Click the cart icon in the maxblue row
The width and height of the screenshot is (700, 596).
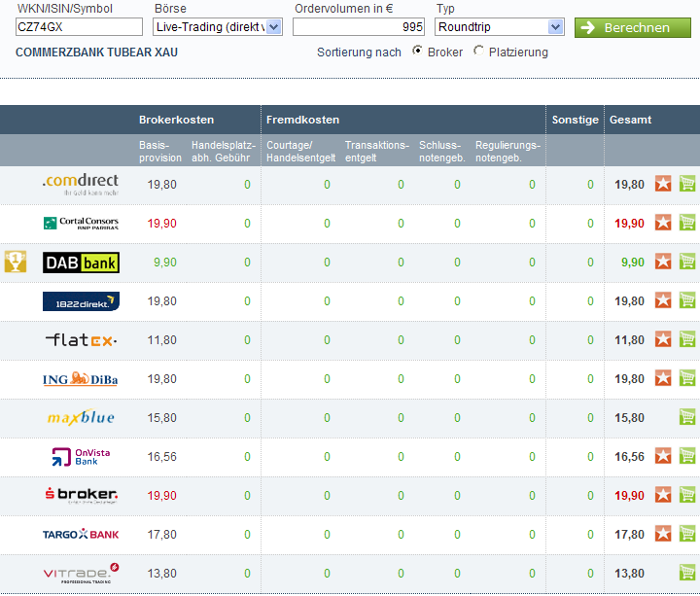pos(687,416)
